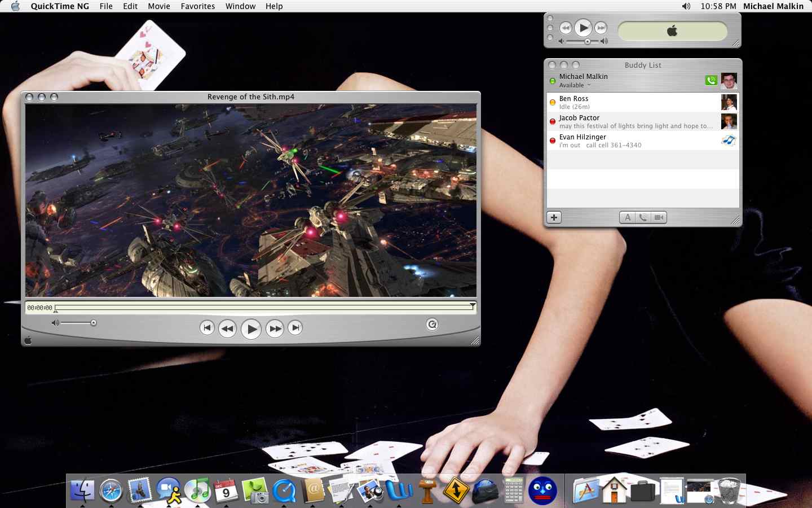Select Ben Ross in the Buddy List

[x=643, y=102]
